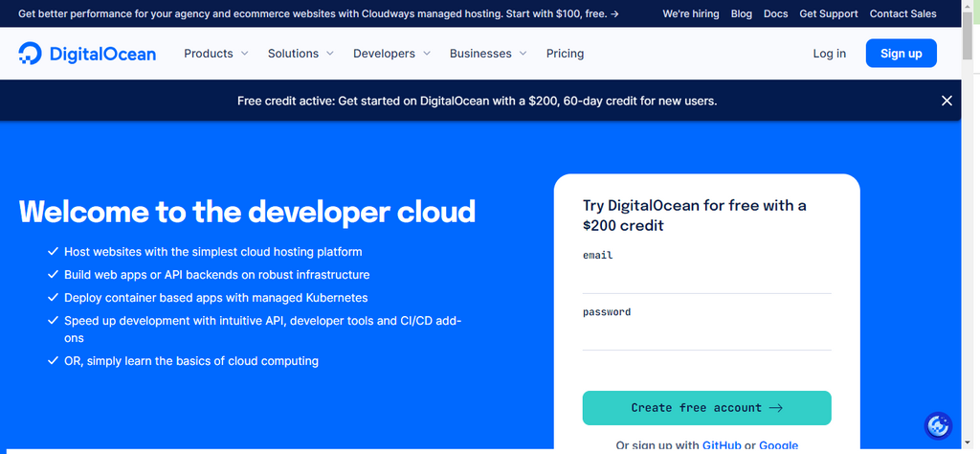Click the Log in link

[x=829, y=54]
